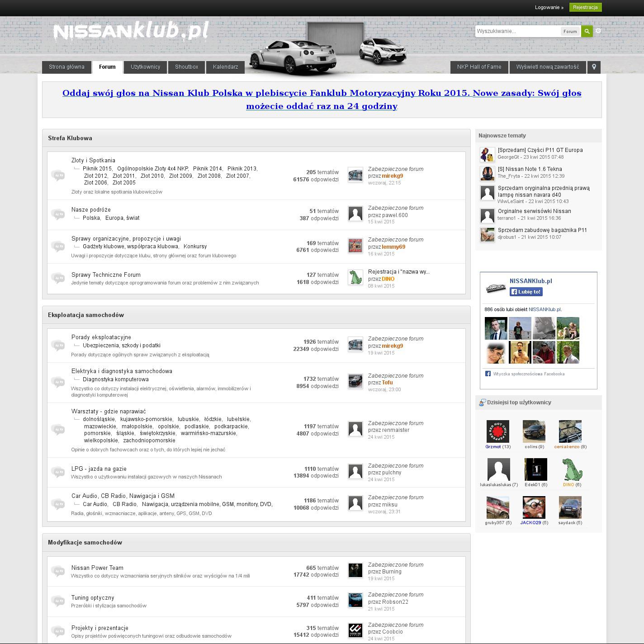Click the green search magnifier button
644x644 pixels.
pos(587,31)
